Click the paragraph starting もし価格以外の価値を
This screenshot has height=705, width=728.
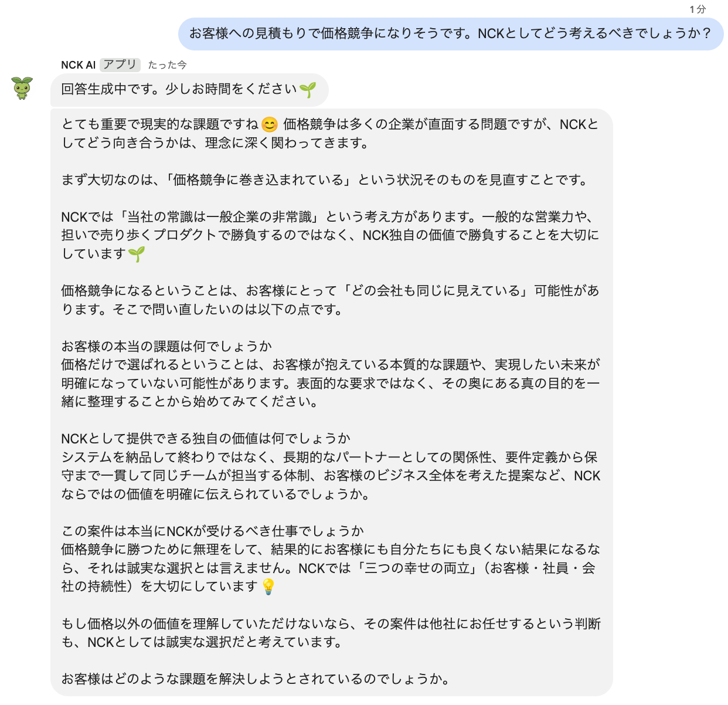331,633
